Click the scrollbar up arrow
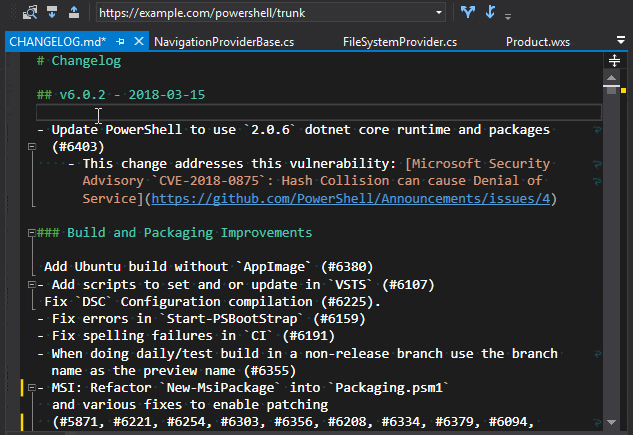This screenshot has width=633, height=435. (611, 77)
